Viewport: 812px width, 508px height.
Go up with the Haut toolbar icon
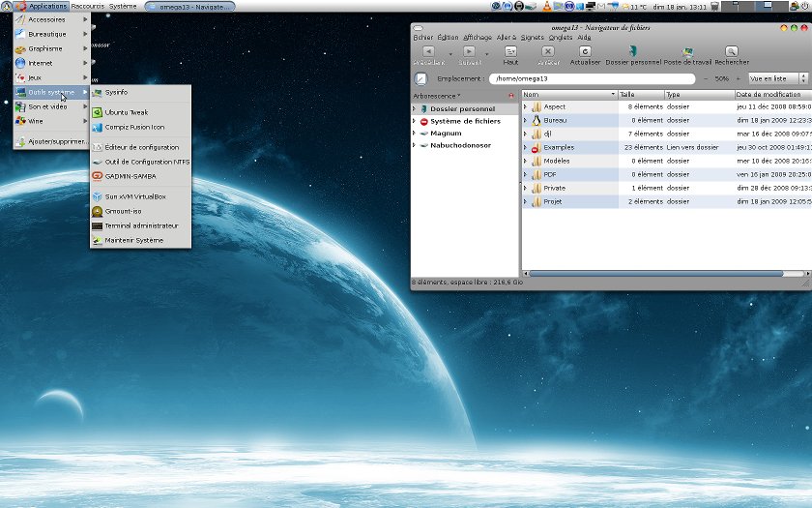(x=510, y=51)
